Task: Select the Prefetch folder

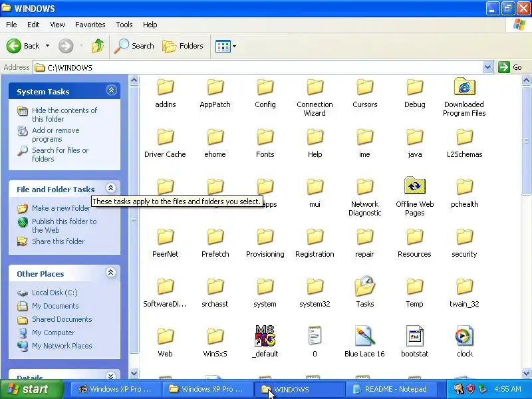Action: tap(215, 243)
